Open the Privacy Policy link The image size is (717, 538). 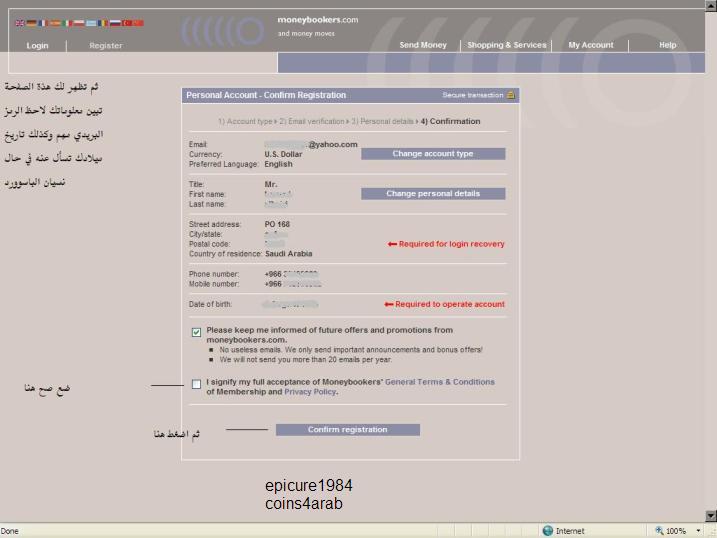click(310, 392)
